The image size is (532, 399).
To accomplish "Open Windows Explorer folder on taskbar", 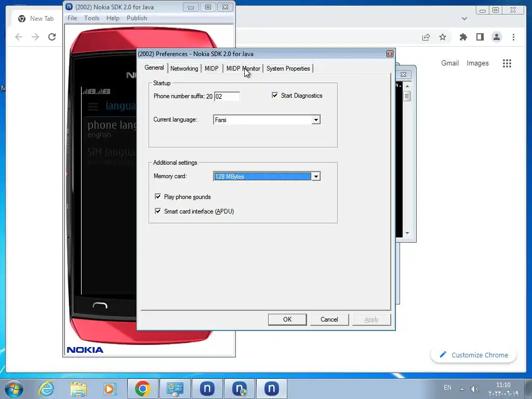I will pyautogui.click(x=78, y=389).
